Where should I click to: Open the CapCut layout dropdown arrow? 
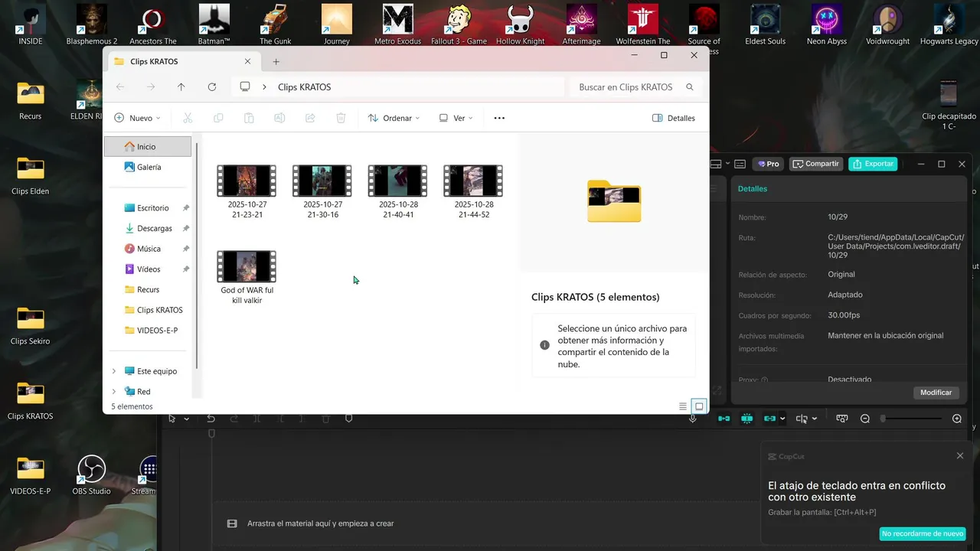tap(727, 164)
